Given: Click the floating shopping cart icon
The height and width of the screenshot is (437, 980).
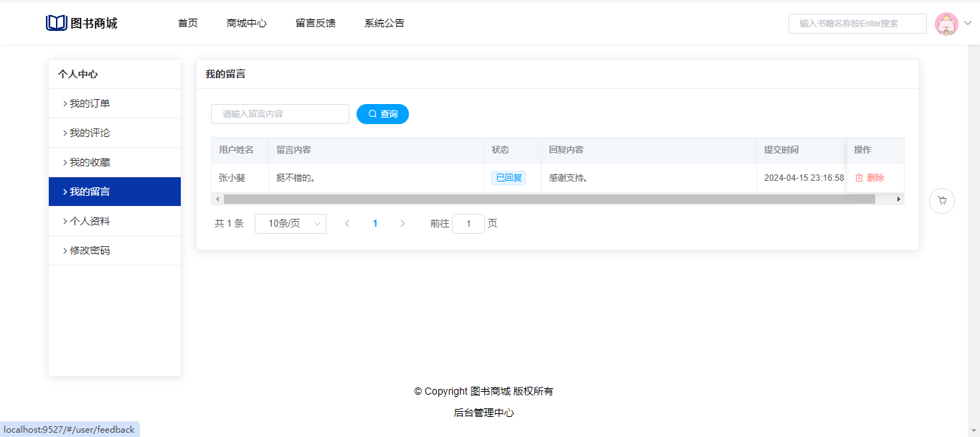Looking at the screenshot, I should 941,201.
